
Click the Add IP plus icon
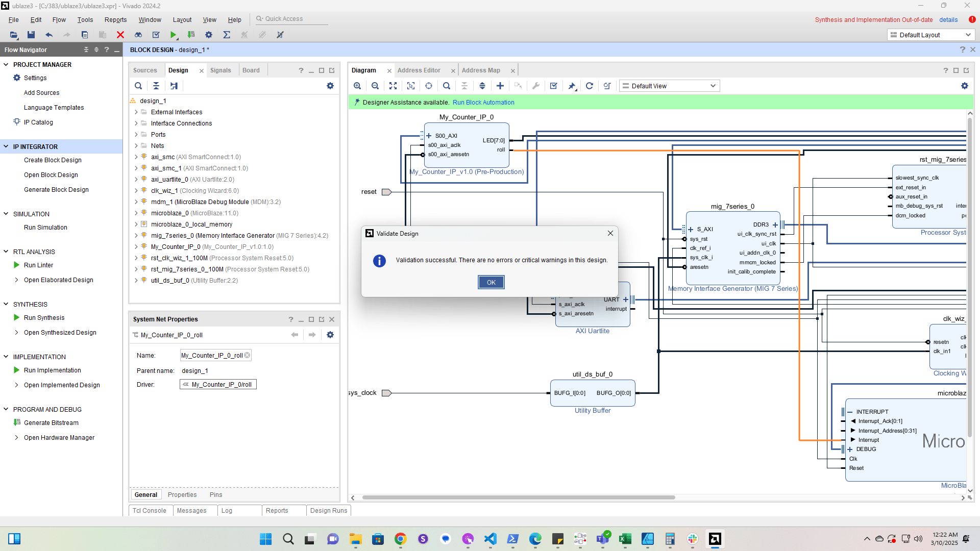click(500, 86)
